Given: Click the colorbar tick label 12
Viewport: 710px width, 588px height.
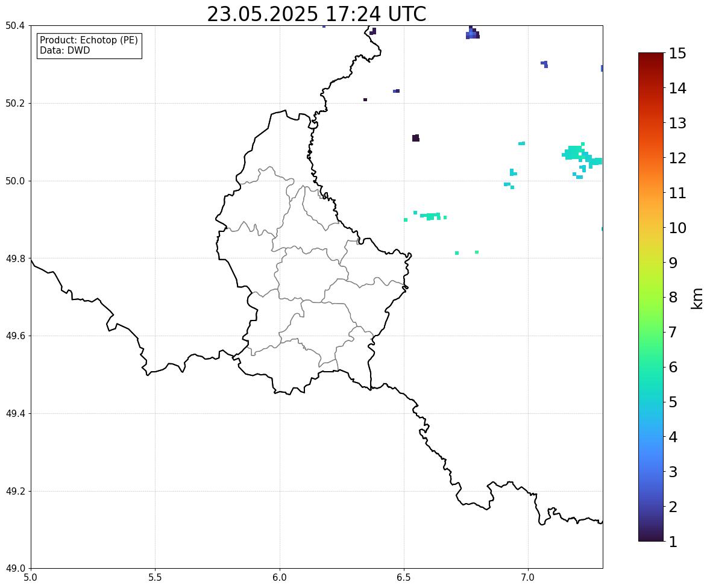Looking at the screenshot, I should (677, 158).
